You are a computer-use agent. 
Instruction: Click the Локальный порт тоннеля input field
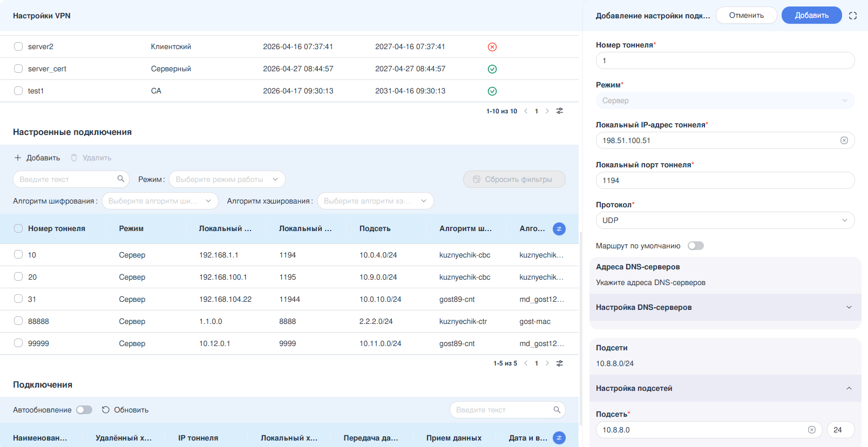click(725, 180)
